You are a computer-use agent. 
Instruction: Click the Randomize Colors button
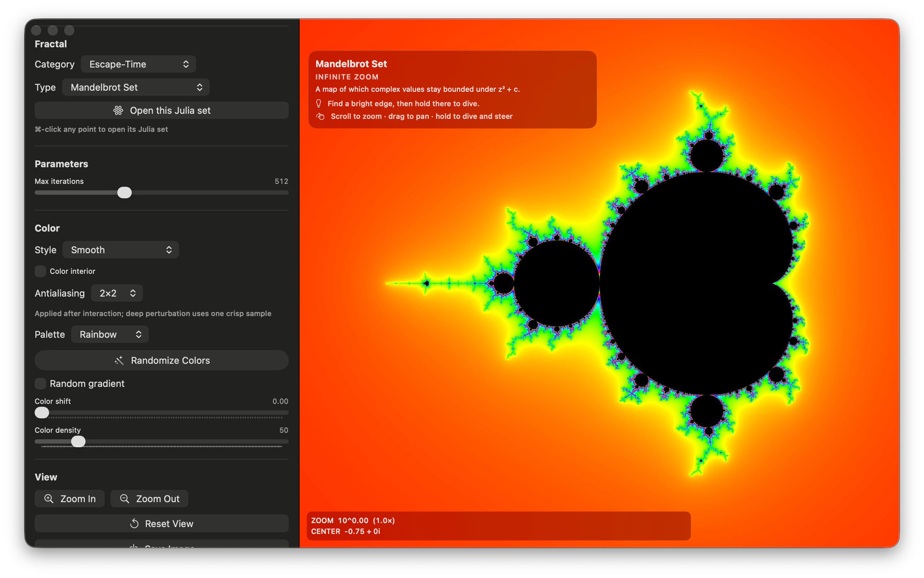161,361
